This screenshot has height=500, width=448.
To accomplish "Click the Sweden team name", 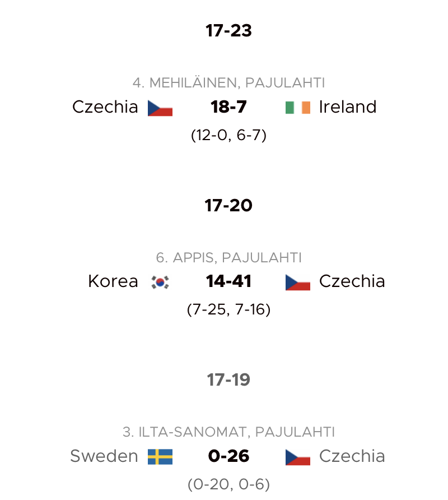I will click(x=104, y=456).
